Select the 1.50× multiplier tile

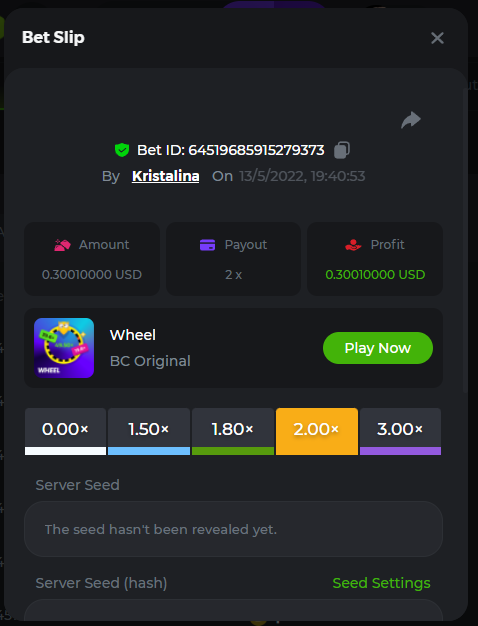pos(149,431)
